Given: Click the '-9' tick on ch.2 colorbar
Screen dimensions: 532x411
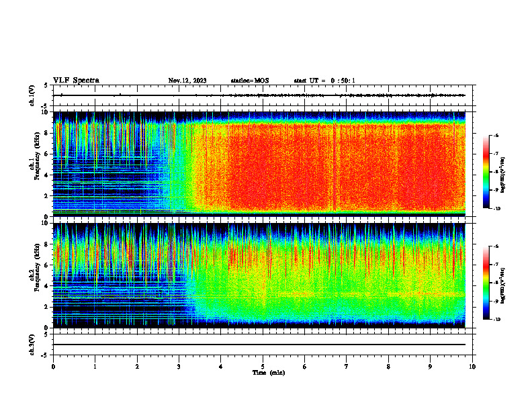Looking at the screenshot, I should tap(496, 301).
